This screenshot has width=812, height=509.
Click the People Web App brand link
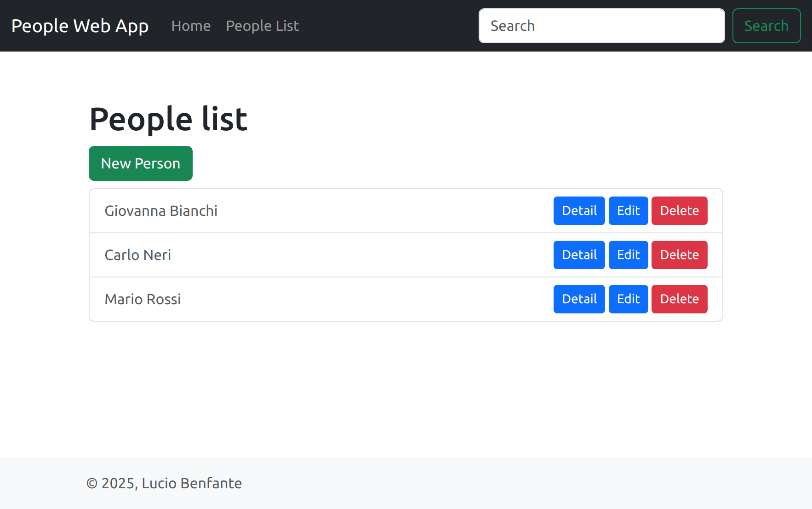[x=80, y=26]
